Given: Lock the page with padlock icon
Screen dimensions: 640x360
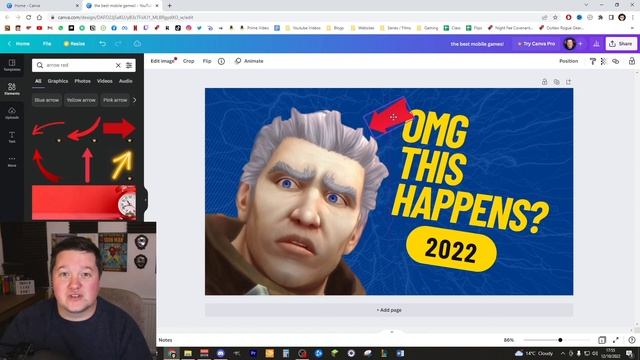Looking at the screenshot, I should coord(544,82).
